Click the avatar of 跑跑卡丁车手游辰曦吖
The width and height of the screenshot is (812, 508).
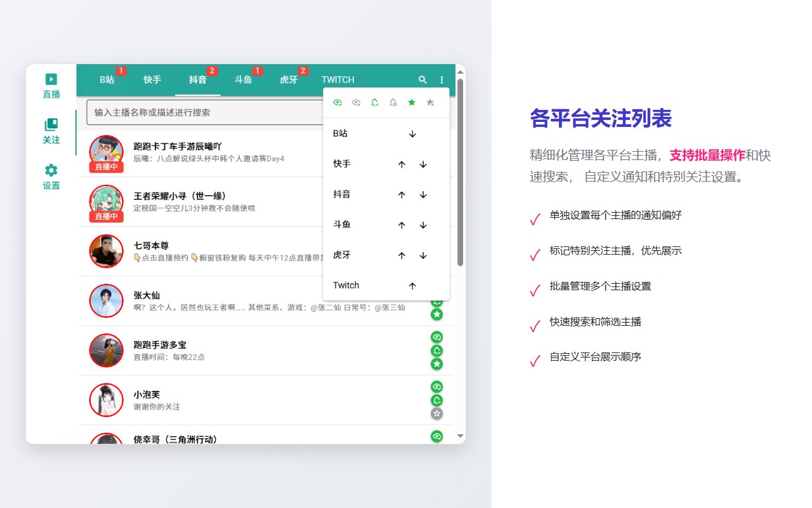(107, 152)
